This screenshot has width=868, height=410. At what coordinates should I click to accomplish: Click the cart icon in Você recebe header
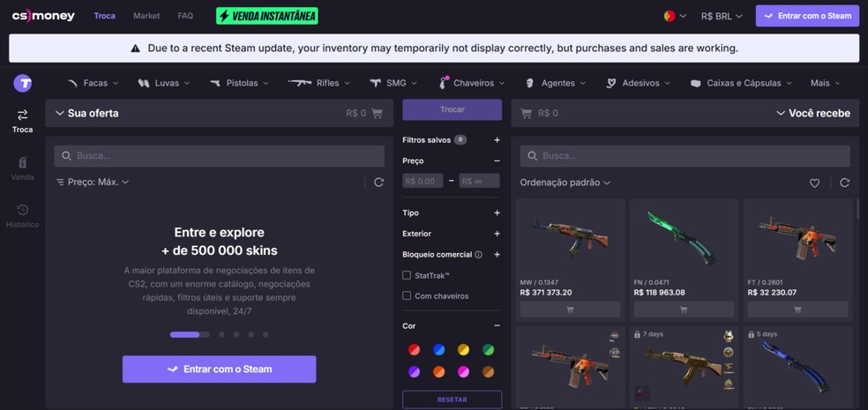(x=527, y=114)
